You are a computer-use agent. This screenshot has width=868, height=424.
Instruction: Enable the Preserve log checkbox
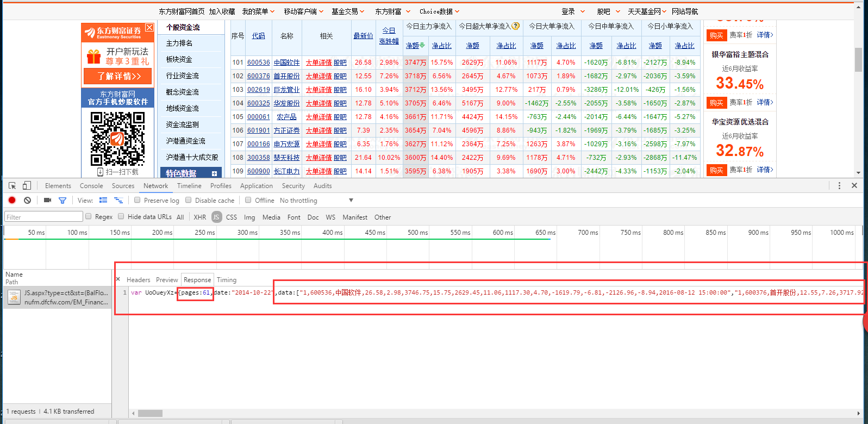tap(138, 200)
